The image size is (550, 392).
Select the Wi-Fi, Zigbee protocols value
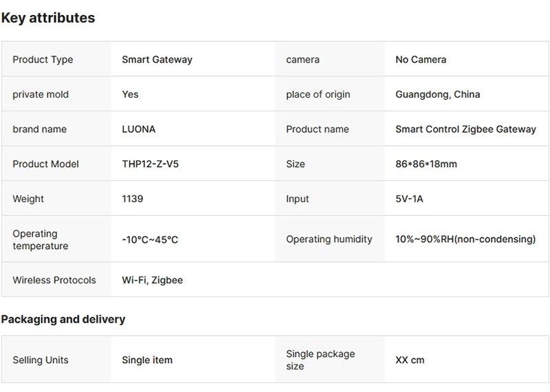pyautogui.click(x=152, y=280)
